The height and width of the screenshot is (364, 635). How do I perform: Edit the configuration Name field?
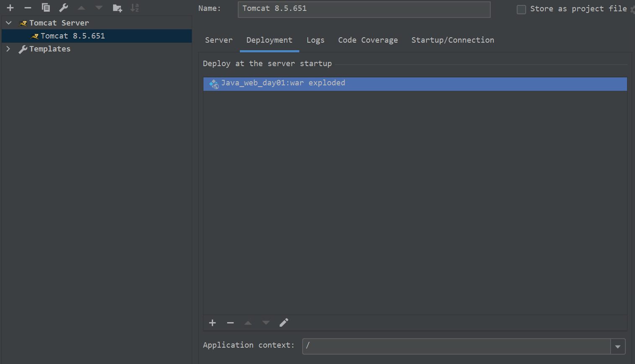click(364, 9)
